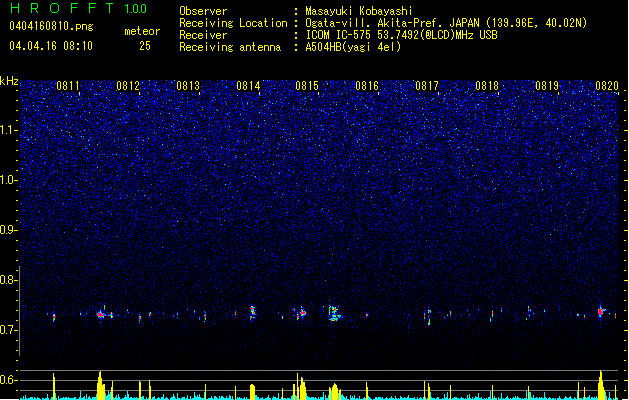Click the 0816 time marker
Screen dimensions: 629x400
tap(367, 86)
